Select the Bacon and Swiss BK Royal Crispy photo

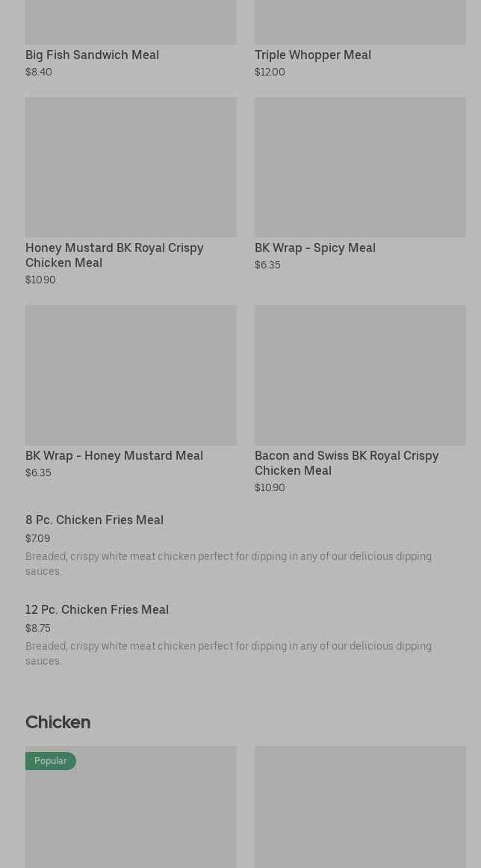[x=360, y=375]
